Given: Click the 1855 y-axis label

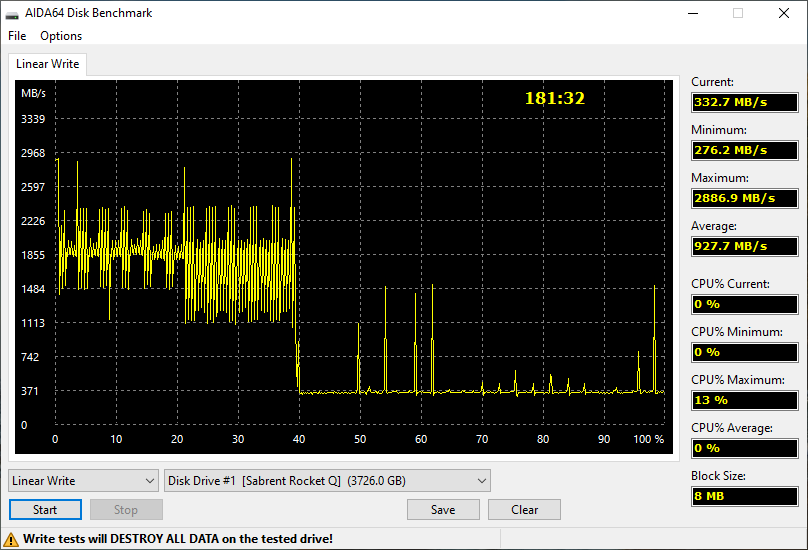Looking at the screenshot, I should coord(33,255).
